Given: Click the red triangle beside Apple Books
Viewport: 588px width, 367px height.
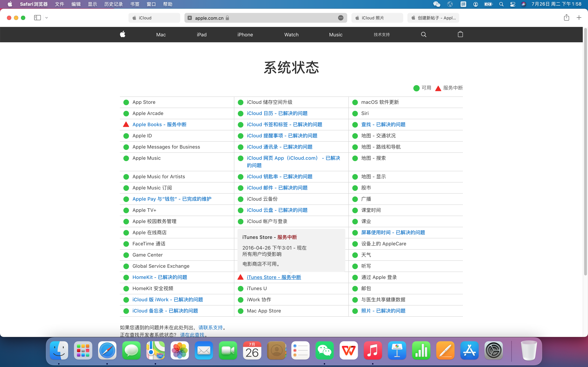Looking at the screenshot, I should tap(126, 124).
